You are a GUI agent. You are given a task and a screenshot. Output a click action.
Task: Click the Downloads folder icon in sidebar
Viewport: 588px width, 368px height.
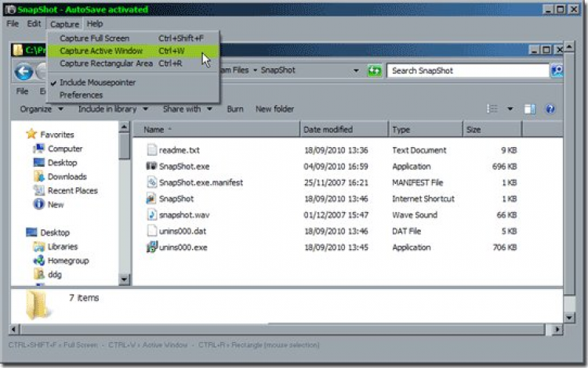click(38, 176)
